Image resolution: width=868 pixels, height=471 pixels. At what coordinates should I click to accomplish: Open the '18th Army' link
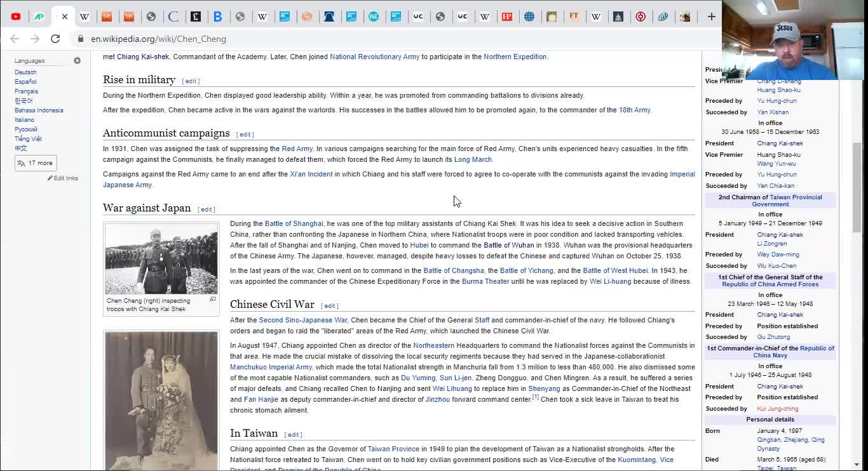click(x=635, y=110)
